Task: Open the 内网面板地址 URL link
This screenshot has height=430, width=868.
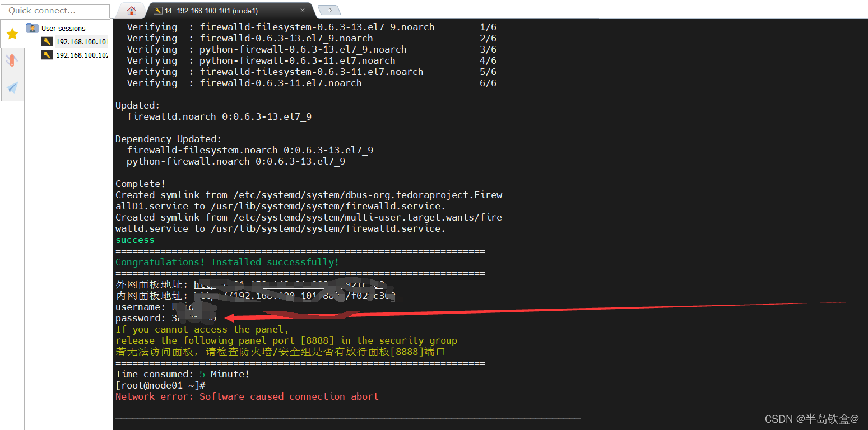Action: pyautogui.click(x=295, y=296)
